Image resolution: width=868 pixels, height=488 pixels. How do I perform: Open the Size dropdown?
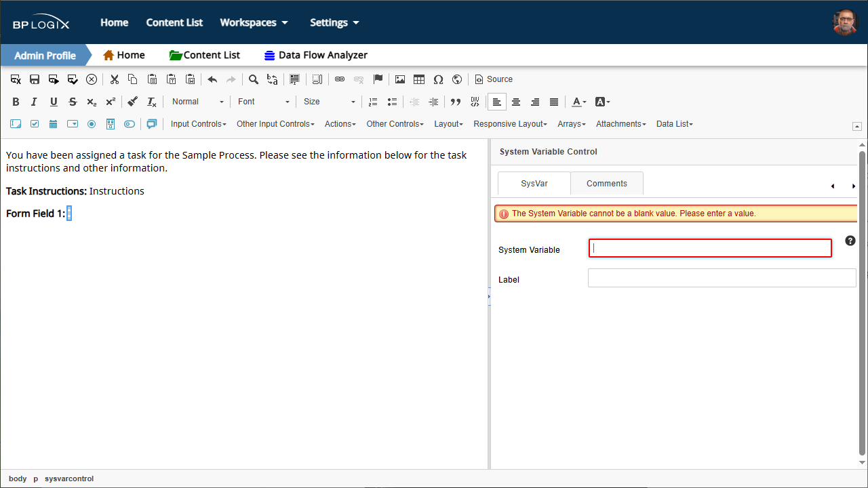pos(330,102)
